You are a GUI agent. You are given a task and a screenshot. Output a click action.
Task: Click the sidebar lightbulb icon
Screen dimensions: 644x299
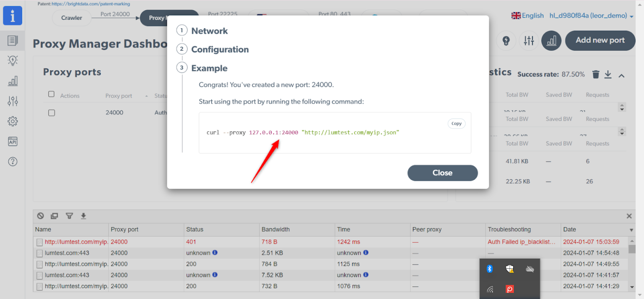[13, 61]
